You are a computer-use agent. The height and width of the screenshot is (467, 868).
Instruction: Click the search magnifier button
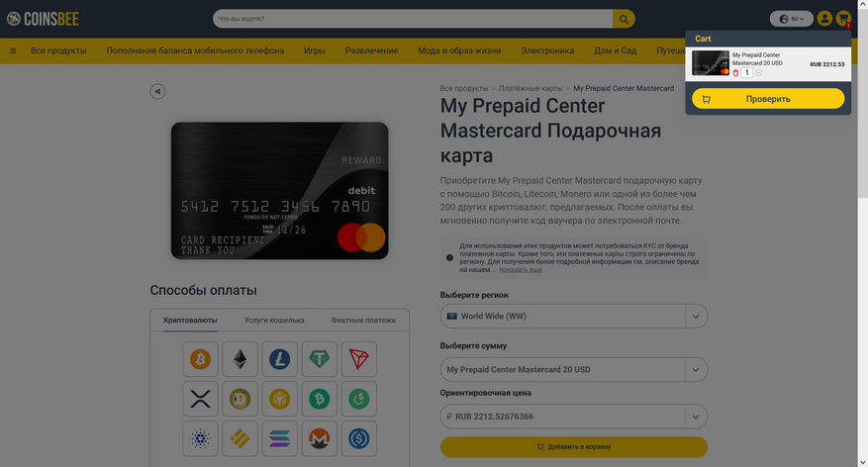[624, 19]
